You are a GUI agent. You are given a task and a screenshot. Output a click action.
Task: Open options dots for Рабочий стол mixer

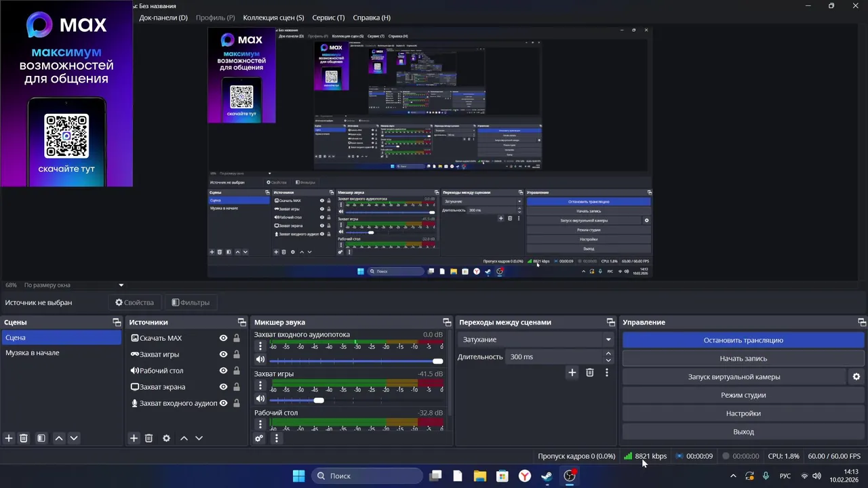pyautogui.click(x=260, y=424)
